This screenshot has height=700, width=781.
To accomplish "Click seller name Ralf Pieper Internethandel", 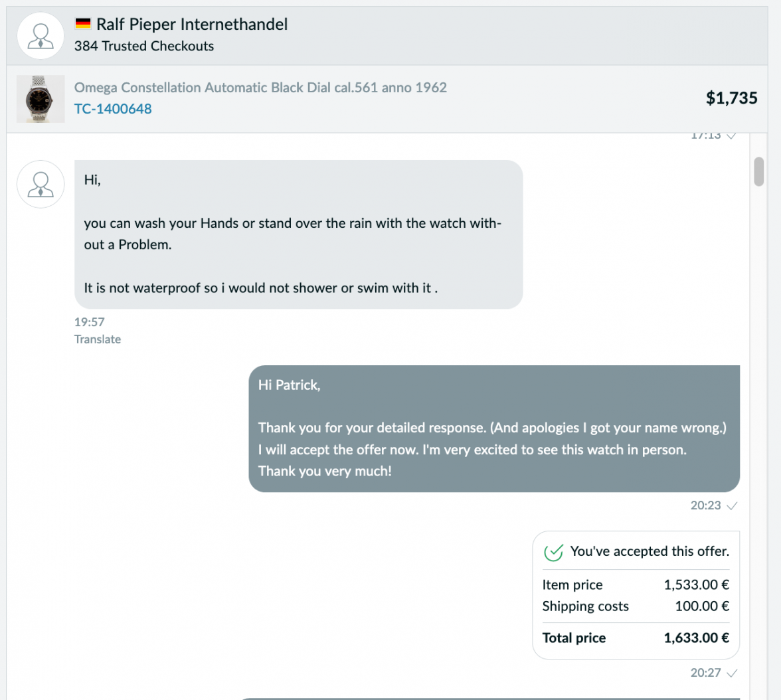I will (192, 24).
